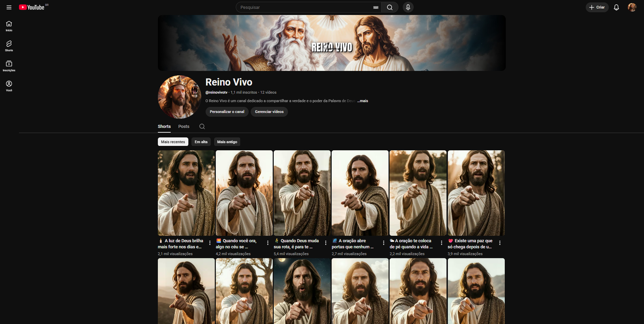Go to Início in the sidebar
The image size is (644, 324).
9,26
